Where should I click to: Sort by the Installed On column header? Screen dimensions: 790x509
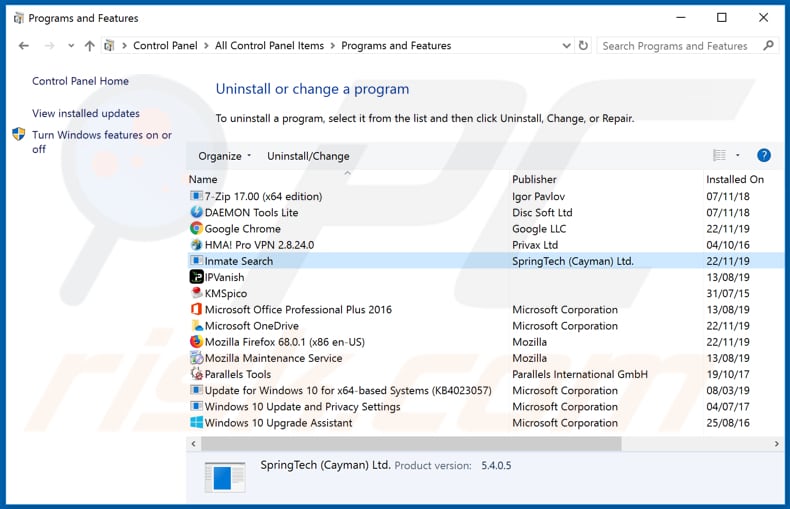tap(735, 179)
